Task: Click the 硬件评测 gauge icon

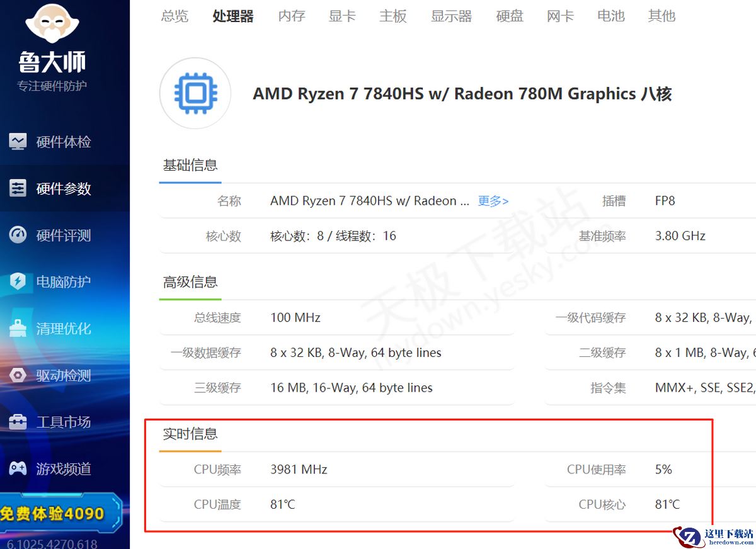Action: click(x=18, y=235)
